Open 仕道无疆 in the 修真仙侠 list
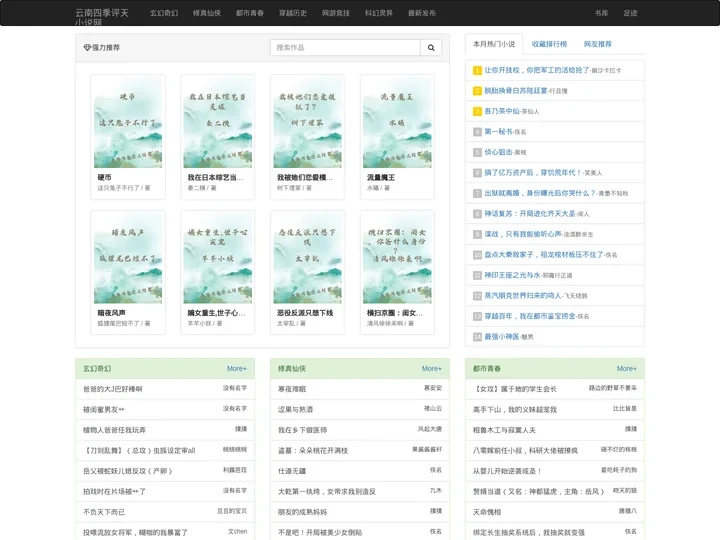Image resolution: width=720 pixels, height=540 pixels. click(292, 471)
